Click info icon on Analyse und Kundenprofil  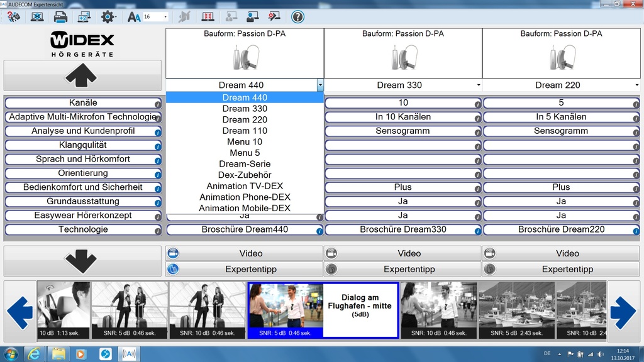coord(157,132)
